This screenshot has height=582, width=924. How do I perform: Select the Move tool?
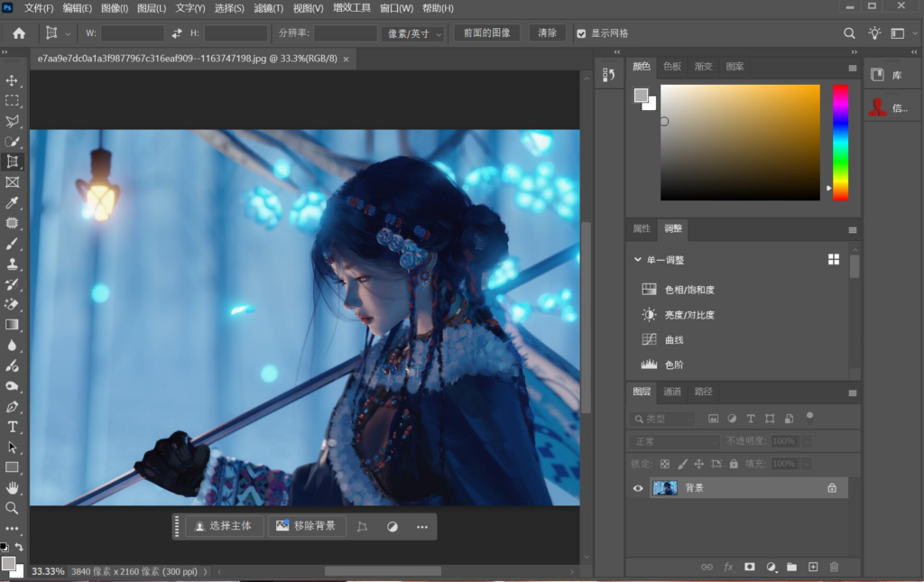12,81
